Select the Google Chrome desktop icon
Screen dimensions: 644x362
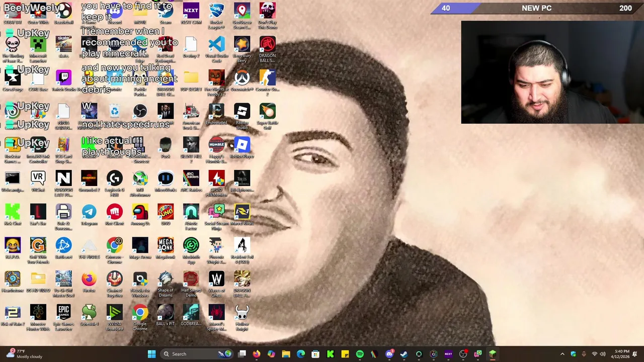140,317
